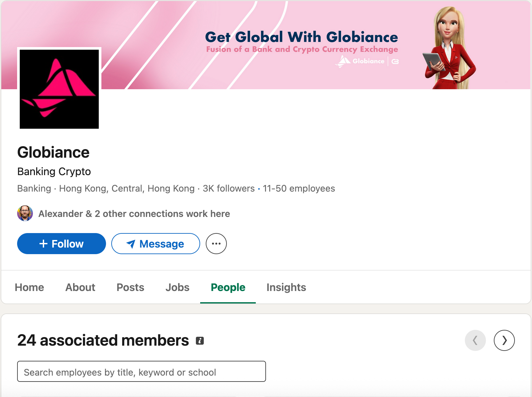Switch to the About tab
Viewport: 532px width, 397px height.
[x=80, y=287]
